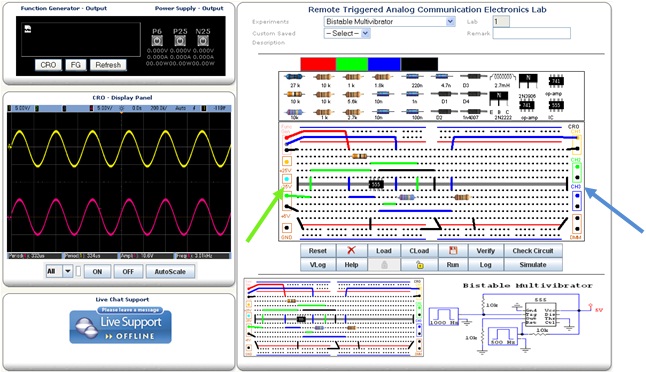This screenshot has height=372, width=646.
Task: Click the Check Circuit button
Action: (x=533, y=250)
